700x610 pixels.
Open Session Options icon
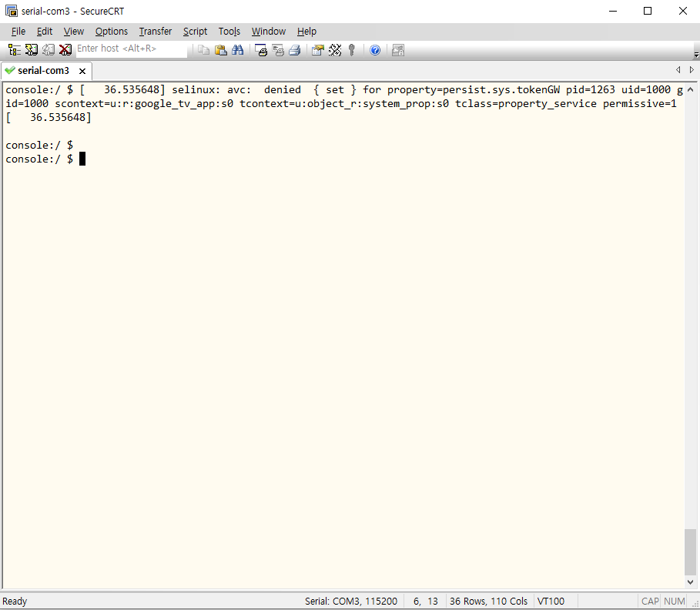(x=318, y=50)
